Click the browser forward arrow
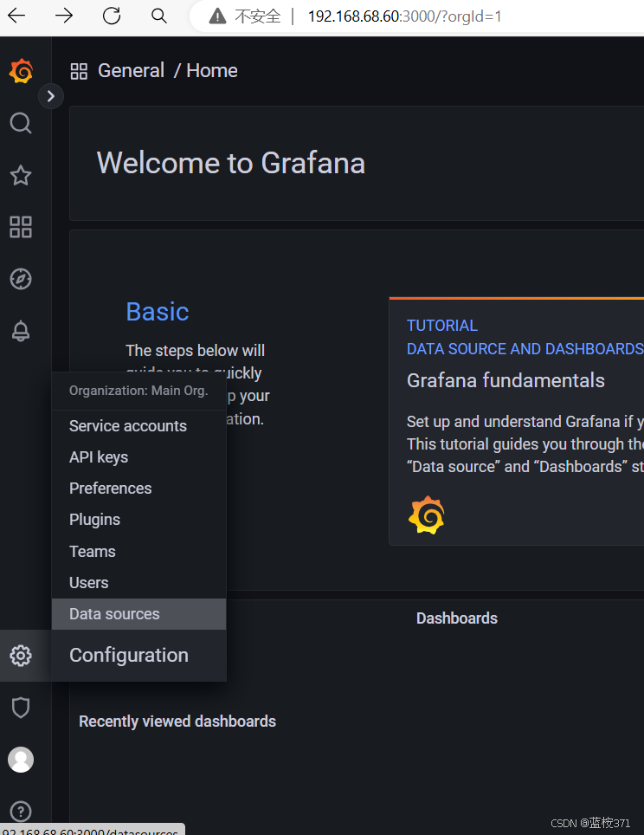This screenshot has height=835, width=644. pos(64,16)
